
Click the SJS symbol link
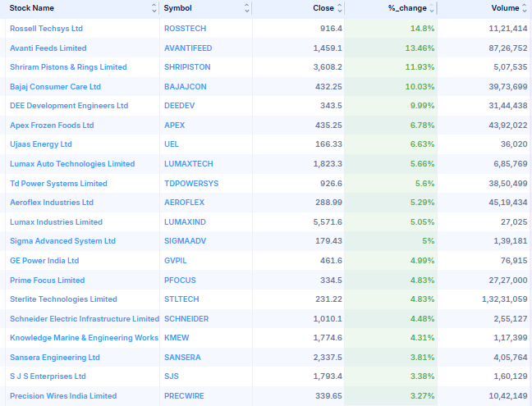click(172, 376)
